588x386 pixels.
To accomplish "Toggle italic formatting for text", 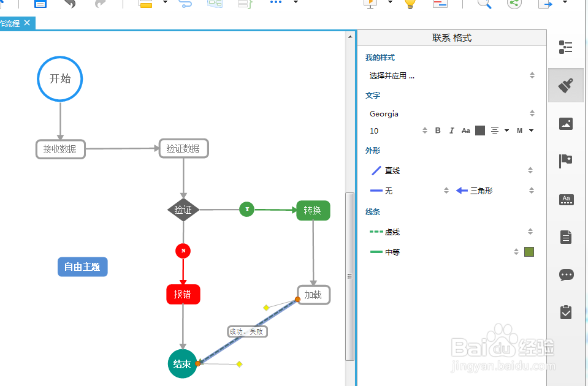I will point(451,131).
